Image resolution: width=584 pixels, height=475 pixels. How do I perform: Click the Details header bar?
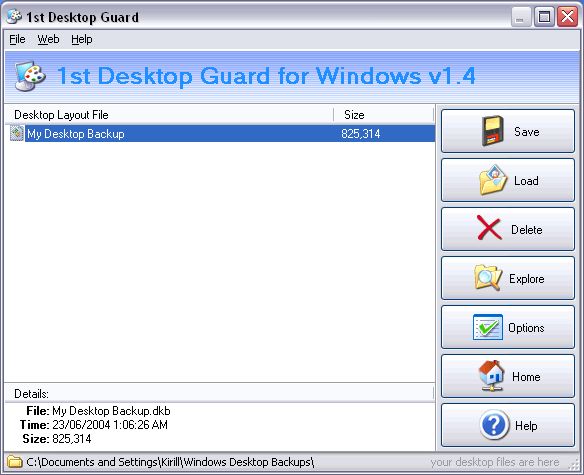pos(219,393)
